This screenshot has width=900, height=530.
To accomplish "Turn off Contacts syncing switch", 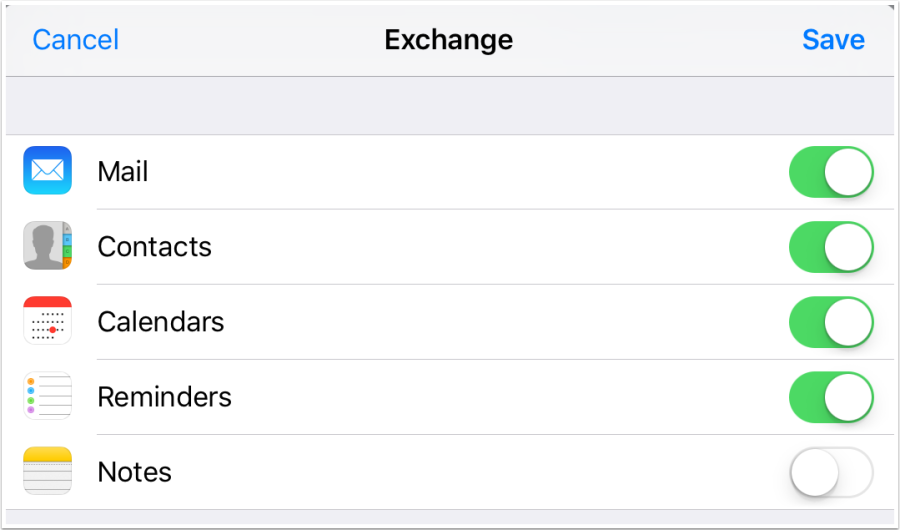I will point(831,247).
